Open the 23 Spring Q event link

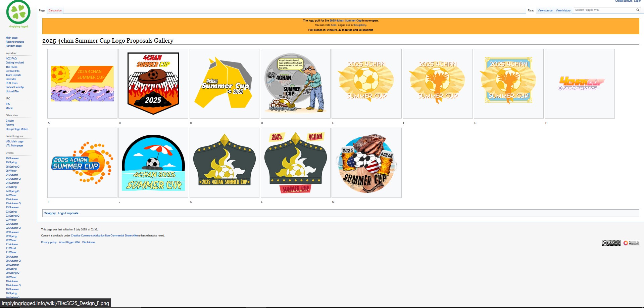click(12, 216)
